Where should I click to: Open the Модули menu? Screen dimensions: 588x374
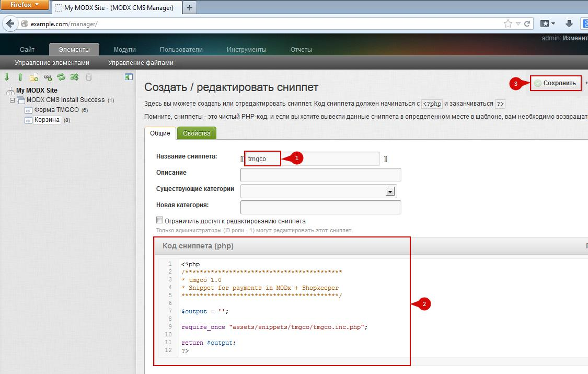tap(124, 50)
